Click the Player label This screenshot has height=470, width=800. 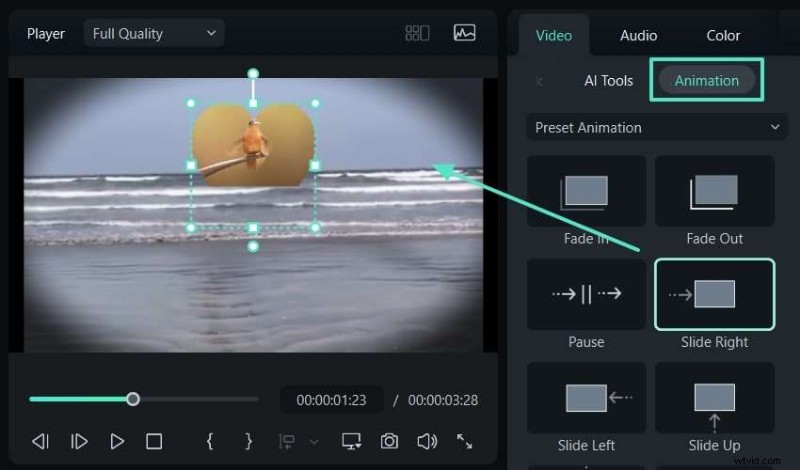(x=46, y=34)
